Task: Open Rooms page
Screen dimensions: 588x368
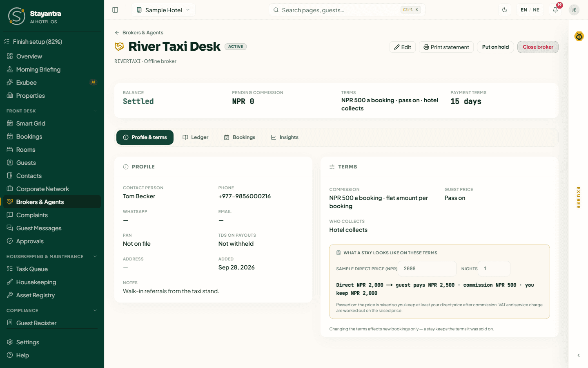Action: tap(52, 150)
